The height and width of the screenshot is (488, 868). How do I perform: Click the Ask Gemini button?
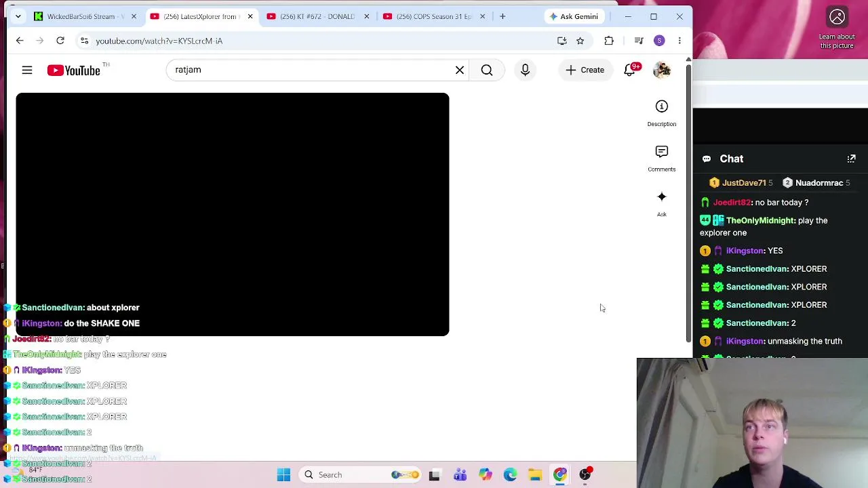tap(574, 16)
